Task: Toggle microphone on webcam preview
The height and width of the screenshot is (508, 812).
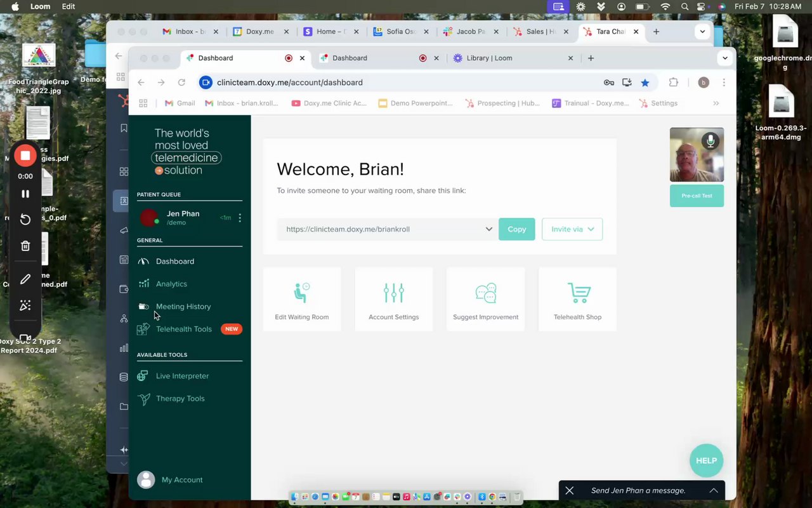Action: (710, 141)
